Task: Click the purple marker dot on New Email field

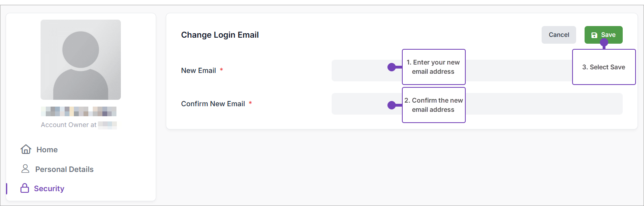Action: click(391, 67)
